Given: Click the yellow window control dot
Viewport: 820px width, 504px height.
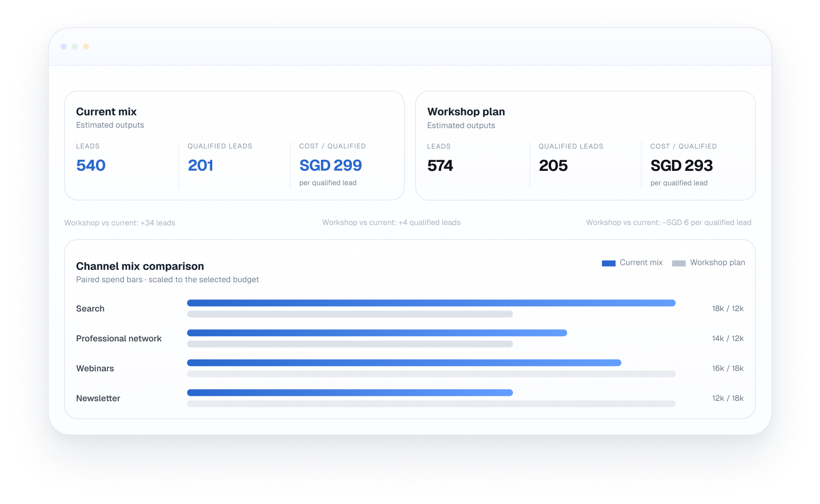Looking at the screenshot, I should point(86,47).
